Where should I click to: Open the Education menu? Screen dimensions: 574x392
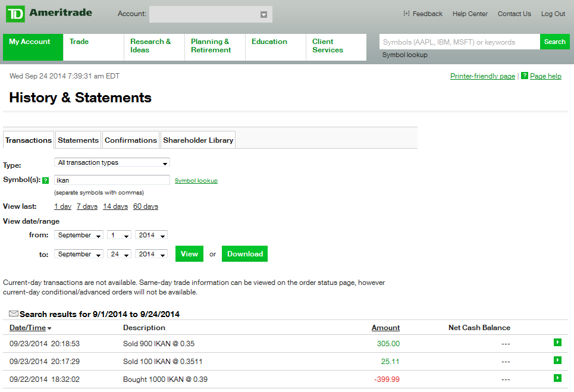click(x=275, y=47)
